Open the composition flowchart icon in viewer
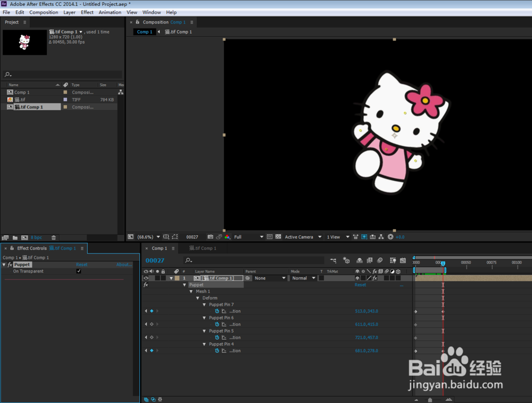532x403 pixels. (381, 237)
